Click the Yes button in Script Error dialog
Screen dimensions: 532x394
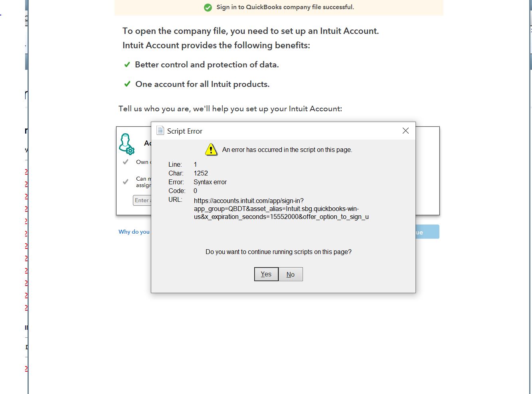coord(266,274)
